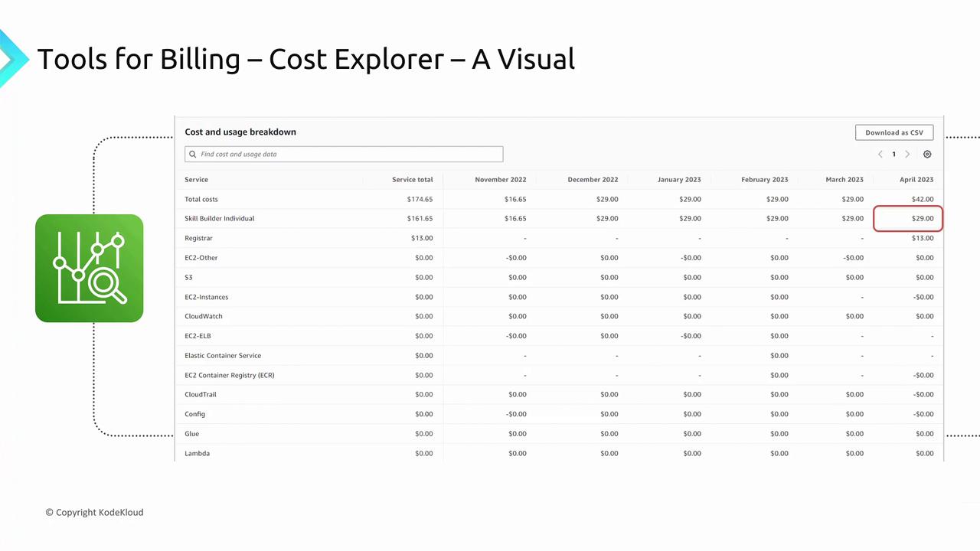Click the Download as CSV button
Viewport: 980px width, 551px height.
[894, 132]
